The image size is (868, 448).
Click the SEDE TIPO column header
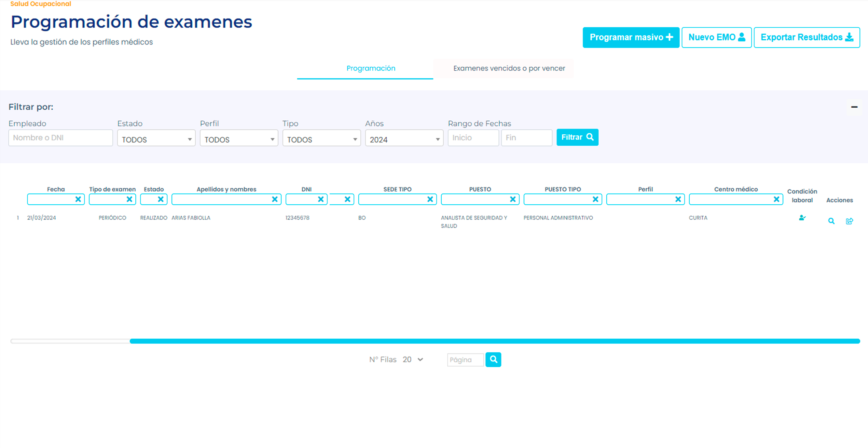pos(398,189)
